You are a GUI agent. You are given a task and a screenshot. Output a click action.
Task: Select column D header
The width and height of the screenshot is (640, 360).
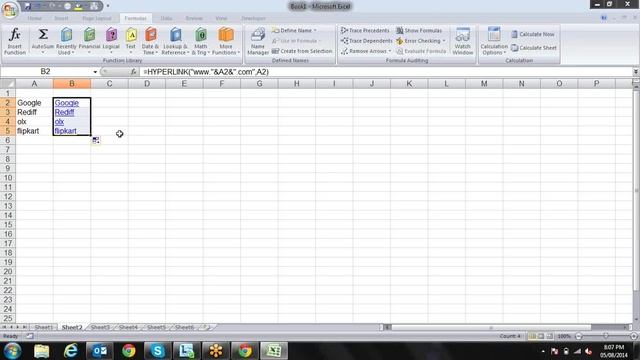(147, 84)
